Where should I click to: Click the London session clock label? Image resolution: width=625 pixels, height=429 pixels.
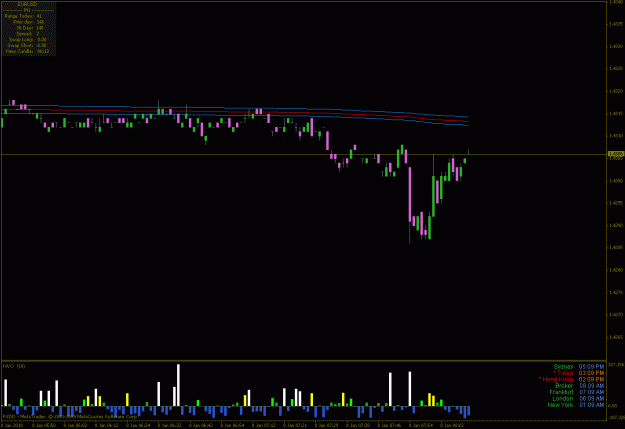(563, 398)
